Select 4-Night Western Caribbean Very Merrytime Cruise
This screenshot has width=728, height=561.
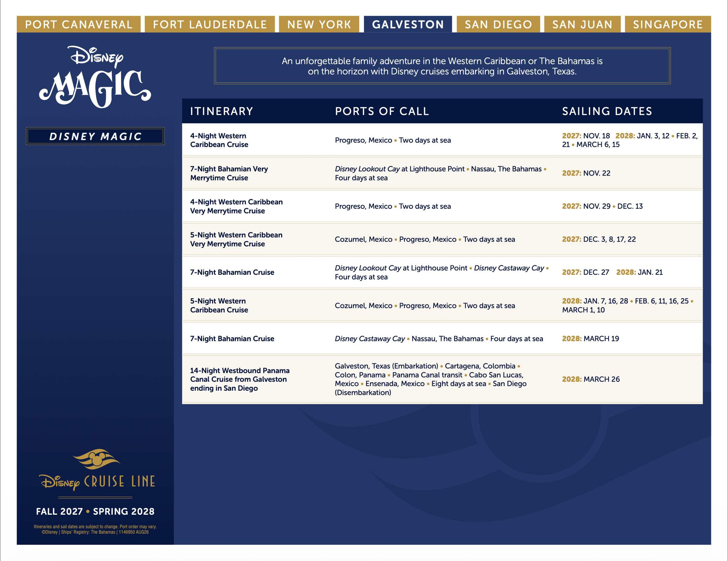[236, 206]
